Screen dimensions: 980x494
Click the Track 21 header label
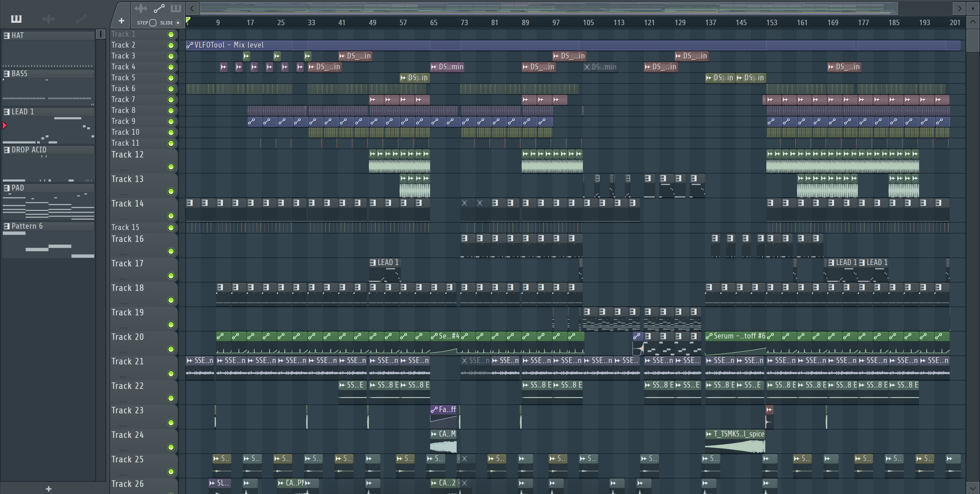[x=128, y=362]
